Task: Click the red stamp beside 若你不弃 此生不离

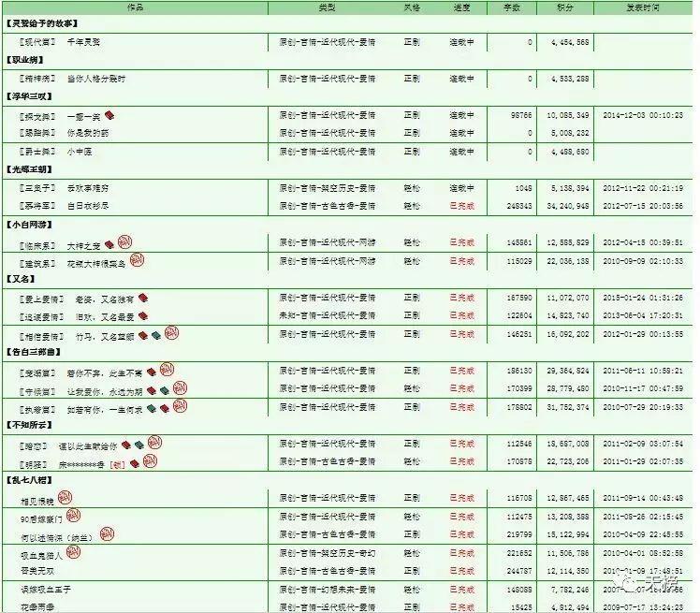Action: click(x=168, y=370)
